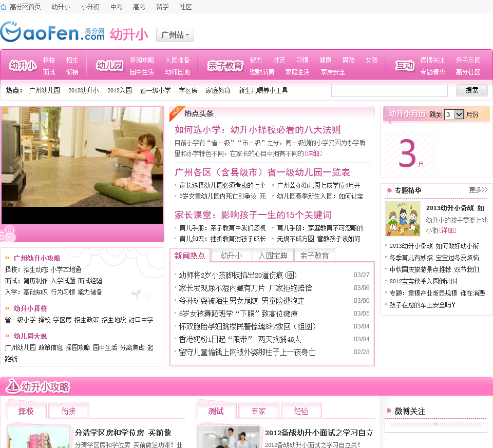Screen dimensions: 493x448
Task: Click 家居安全 nav link
Action: pyautogui.click(x=333, y=72)
